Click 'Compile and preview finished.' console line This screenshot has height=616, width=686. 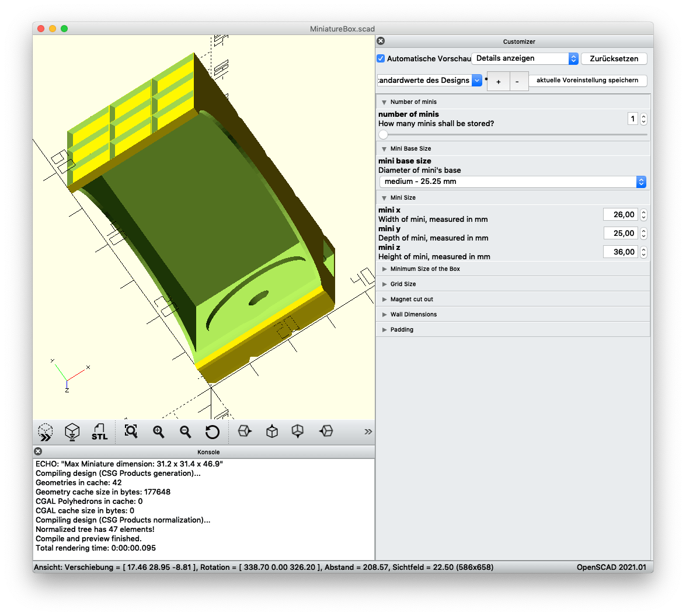click(88, 539)
